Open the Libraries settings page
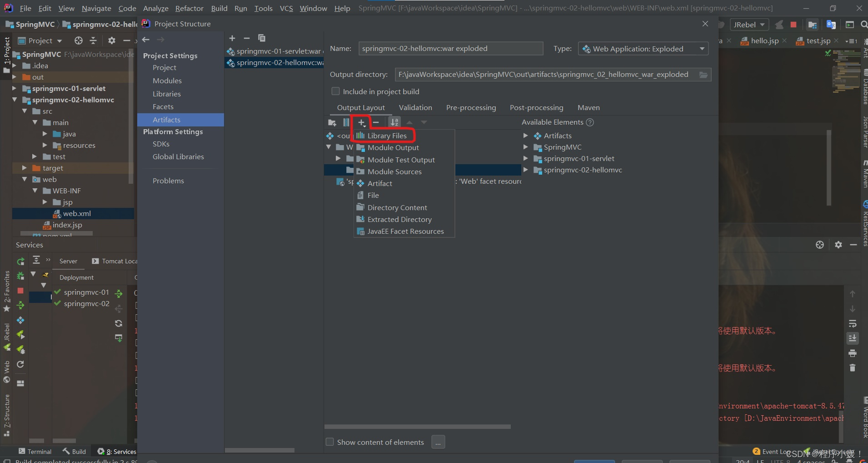Screen dimensions: 868x463 (x=167, y=94)
